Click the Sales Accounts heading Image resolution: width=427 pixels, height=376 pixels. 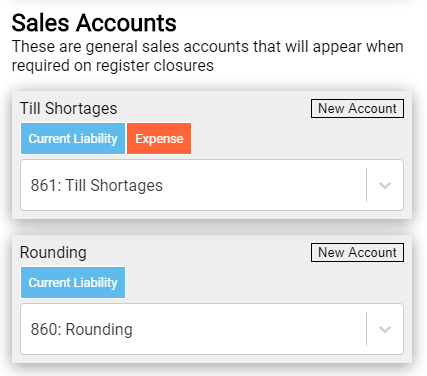coord(94,23)
